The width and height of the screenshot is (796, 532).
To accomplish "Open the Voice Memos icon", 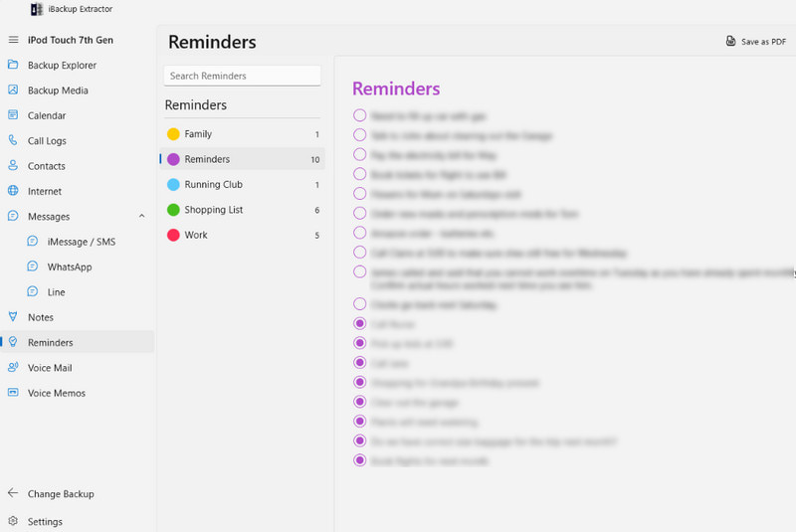I will 13,393.
